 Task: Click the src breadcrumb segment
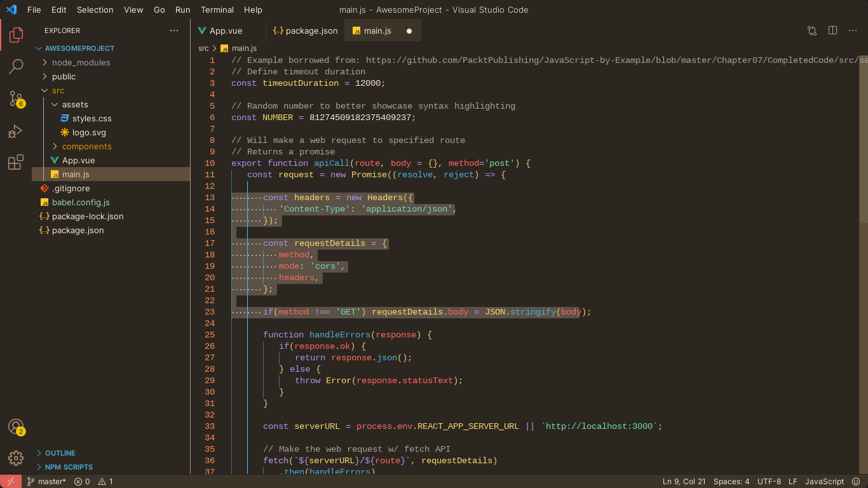pos(203,48)
